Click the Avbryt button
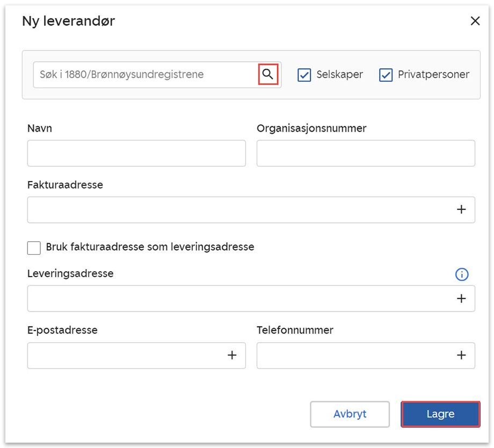 click(350, 414)
